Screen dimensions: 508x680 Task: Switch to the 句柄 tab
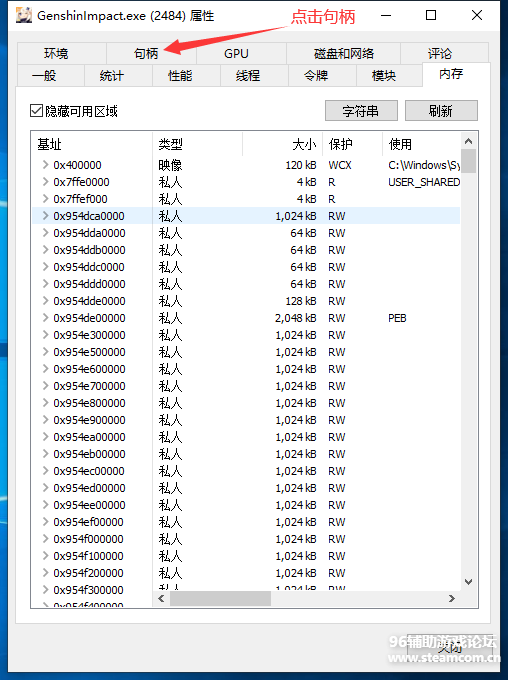[x=146, y=53]
